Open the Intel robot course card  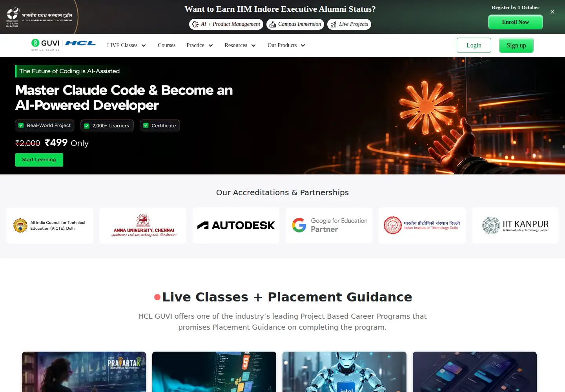(344, 372)
